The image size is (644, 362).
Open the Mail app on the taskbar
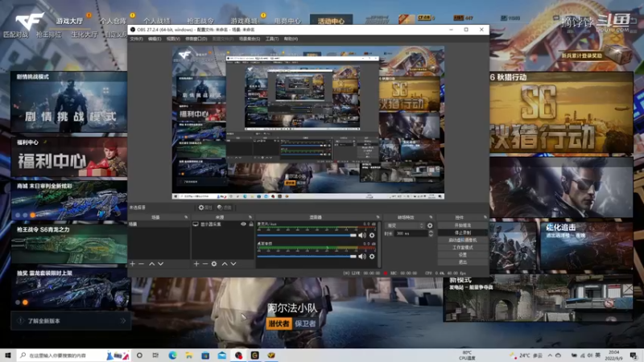(x=222, y=355)
